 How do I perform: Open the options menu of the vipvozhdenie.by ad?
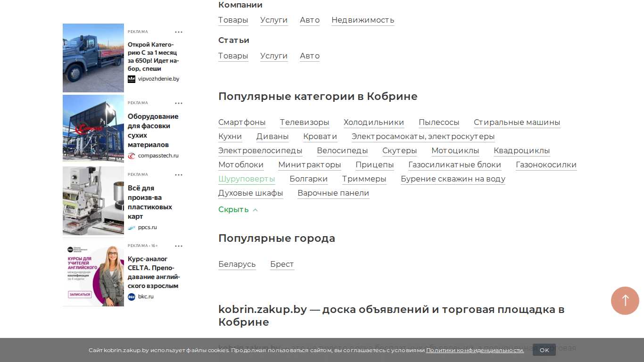pyautogui.click(x=179, y=32)
